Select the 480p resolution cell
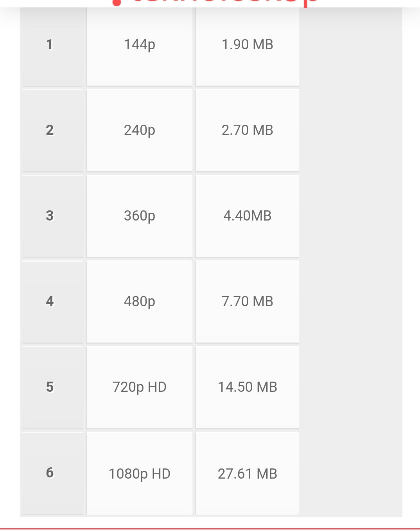The image size is (420, 531). click(x=139, y=301)
